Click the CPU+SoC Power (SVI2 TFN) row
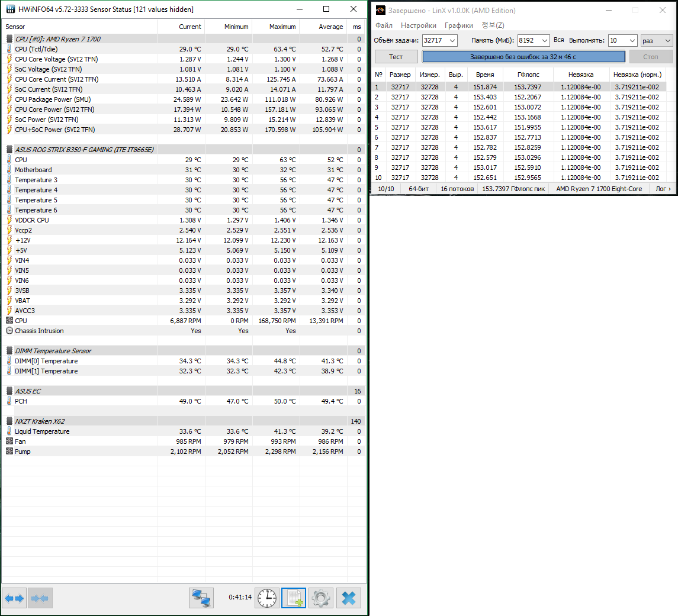This screenshot has height=616, width=678. tap(184, 130)
